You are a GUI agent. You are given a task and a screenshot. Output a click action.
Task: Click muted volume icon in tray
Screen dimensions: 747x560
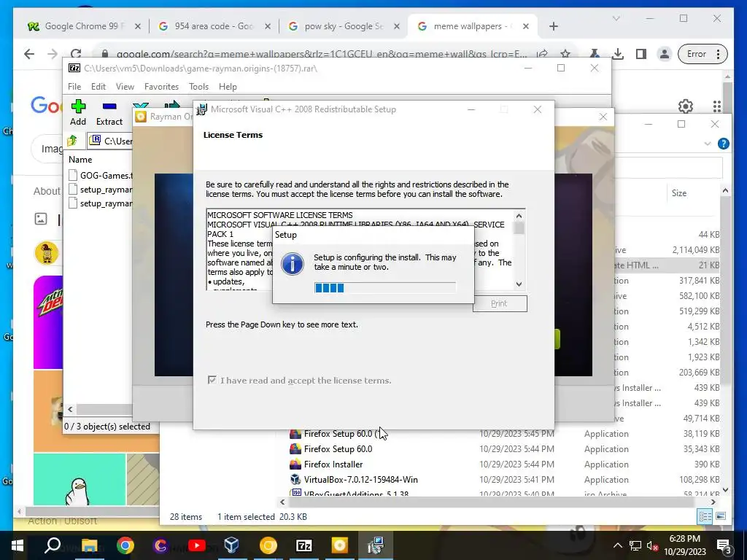[x=652, y=545]
